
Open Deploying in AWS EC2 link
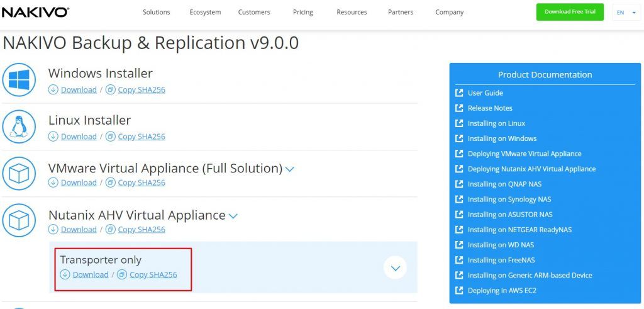(x=502, y=291)
